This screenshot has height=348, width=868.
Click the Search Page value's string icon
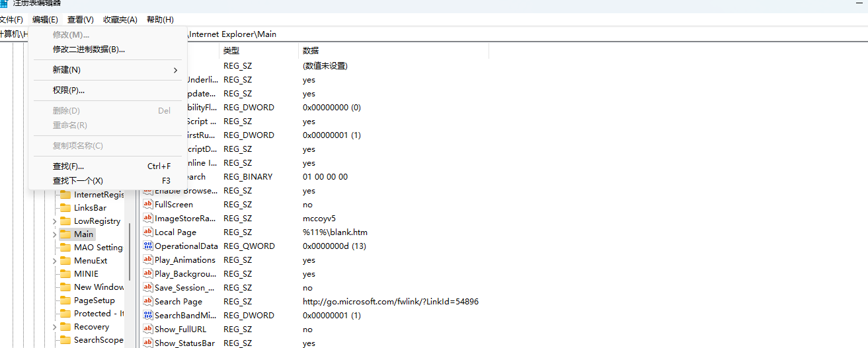pyautogui.click(x=148, y=302)
